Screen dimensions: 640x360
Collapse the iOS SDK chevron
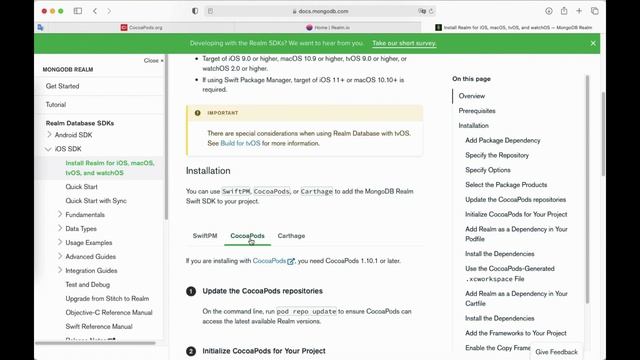48,149
